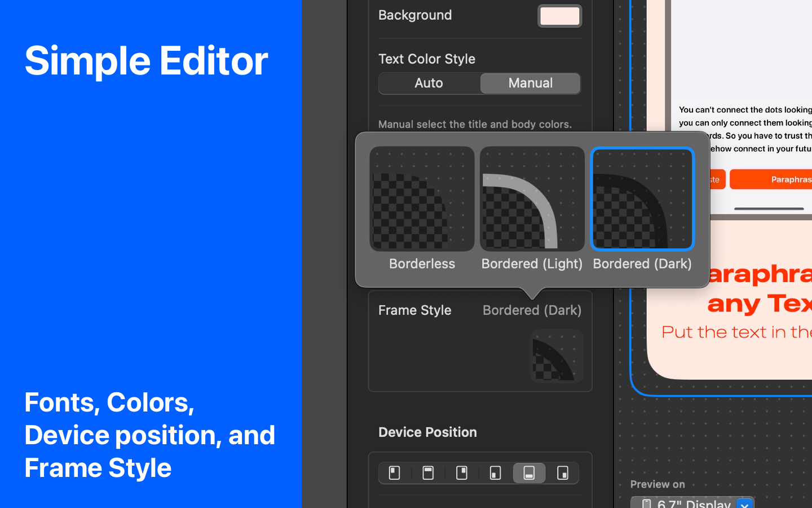The image size is (812, 508).
Task: Click the dropdown chevron beside 6.7" Display
Action: (x=745, y=503)
